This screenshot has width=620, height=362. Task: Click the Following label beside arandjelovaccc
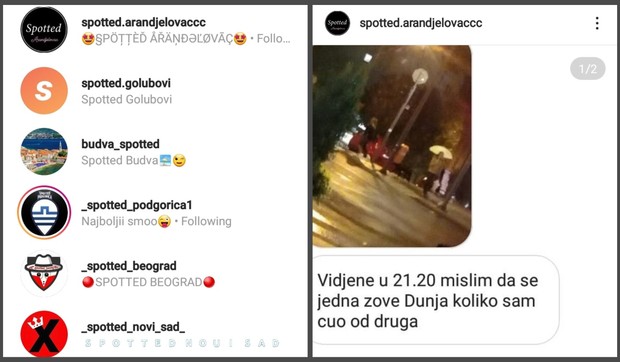coord(273,39)
